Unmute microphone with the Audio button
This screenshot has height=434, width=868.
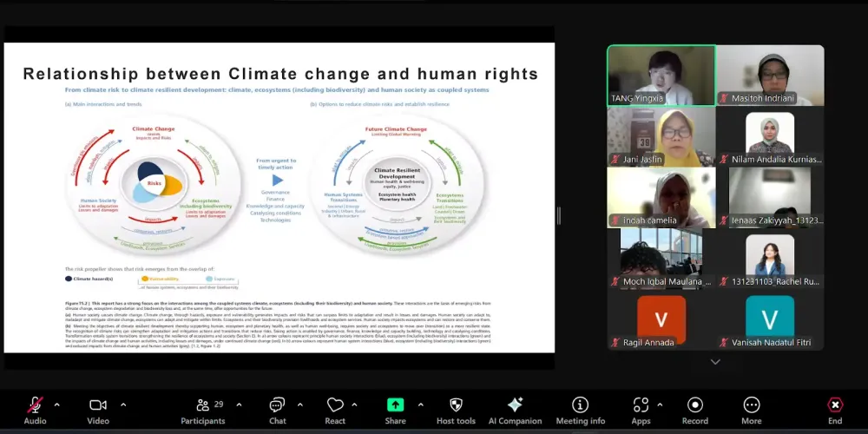pyautogui.click(x=35, y=411)
